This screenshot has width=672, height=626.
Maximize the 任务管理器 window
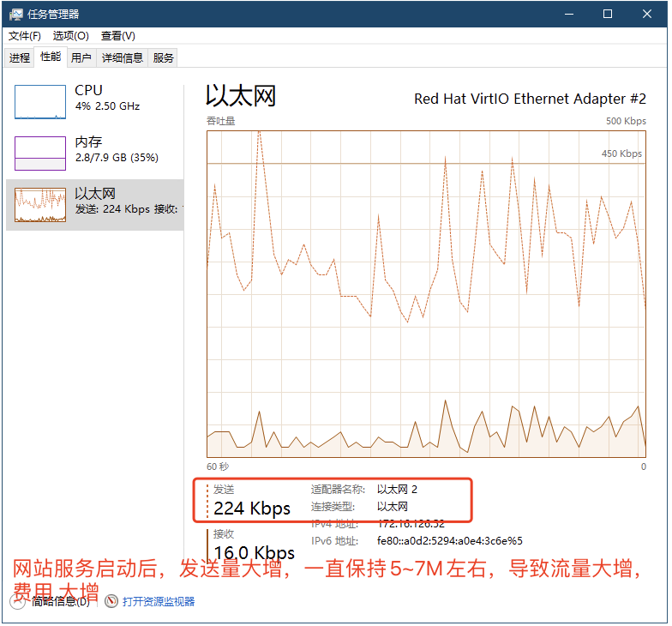607,15
